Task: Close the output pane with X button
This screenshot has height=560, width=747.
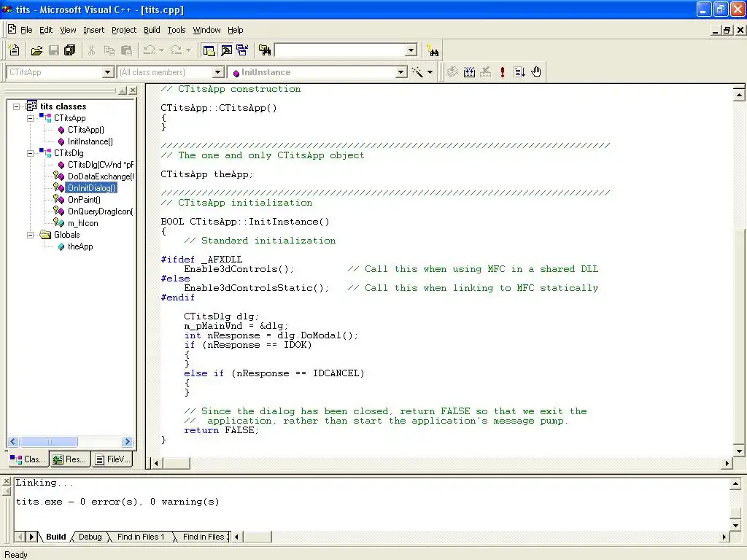Action: click(x=7, y=482)
